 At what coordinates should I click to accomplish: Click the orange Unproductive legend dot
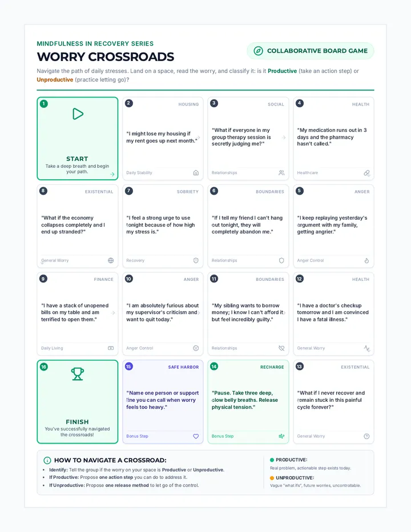[x=272, y=478]
